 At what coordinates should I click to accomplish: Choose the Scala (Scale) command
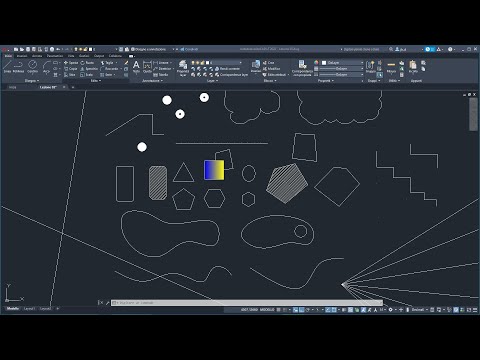[x=87, y=75]
